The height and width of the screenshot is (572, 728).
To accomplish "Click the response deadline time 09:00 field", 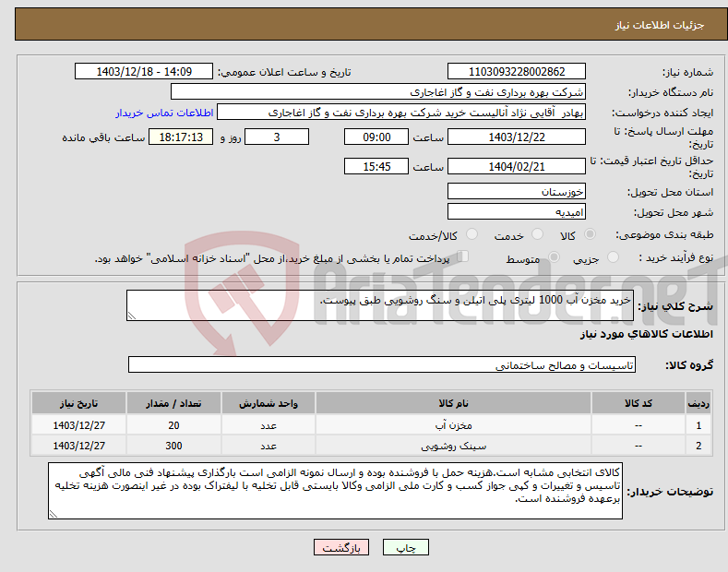I will coord(376,137).
